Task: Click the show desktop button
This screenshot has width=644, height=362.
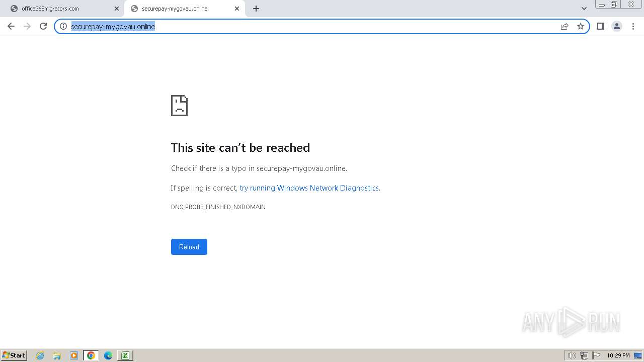Action: (638, 355)
